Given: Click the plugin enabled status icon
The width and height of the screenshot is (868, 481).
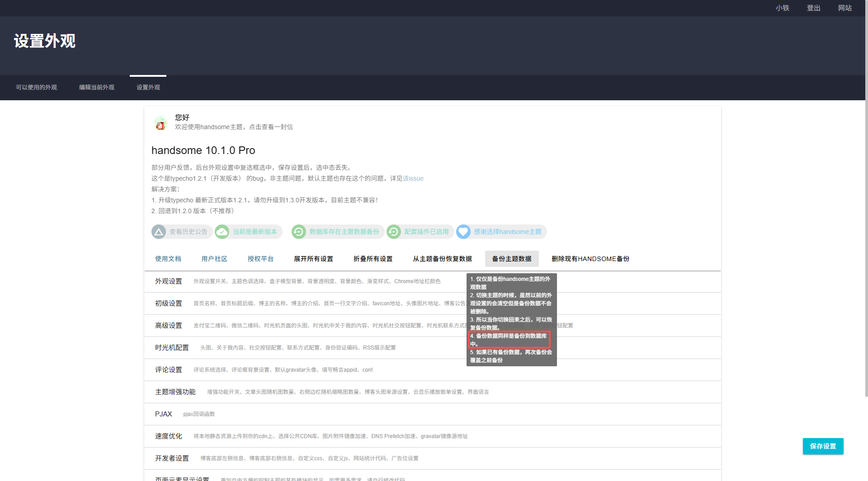Looking at the screenshot, I should coord(394,232).
